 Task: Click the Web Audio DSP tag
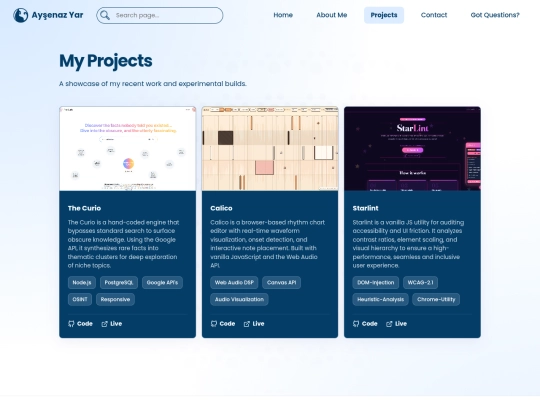click(234, 283)
